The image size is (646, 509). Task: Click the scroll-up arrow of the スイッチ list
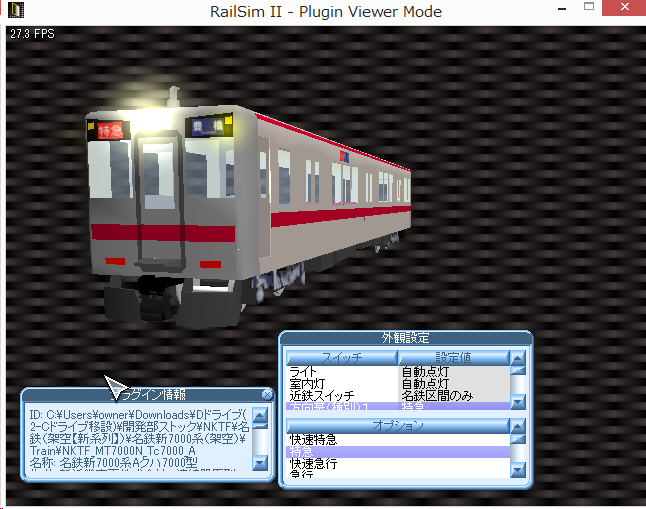(x=518, y=357)
